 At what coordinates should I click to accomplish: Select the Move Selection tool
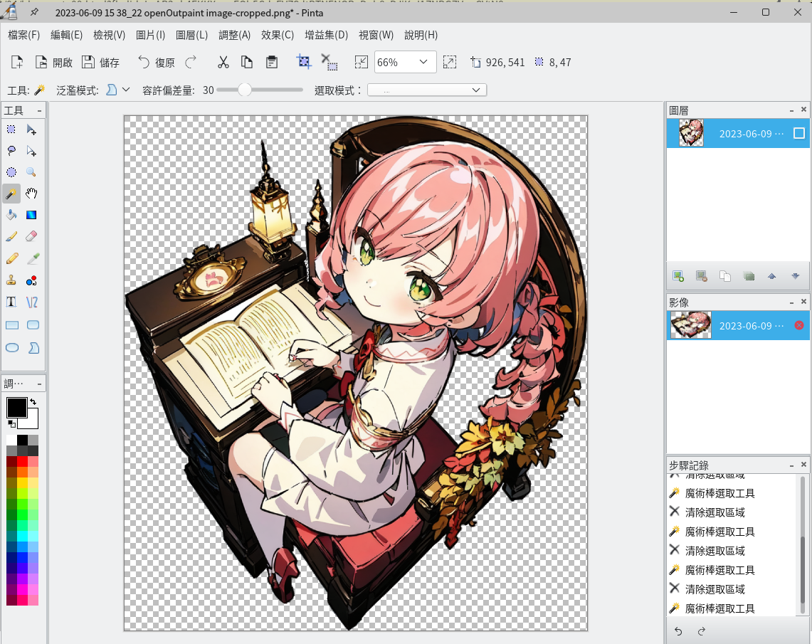(x=31, y=151)
